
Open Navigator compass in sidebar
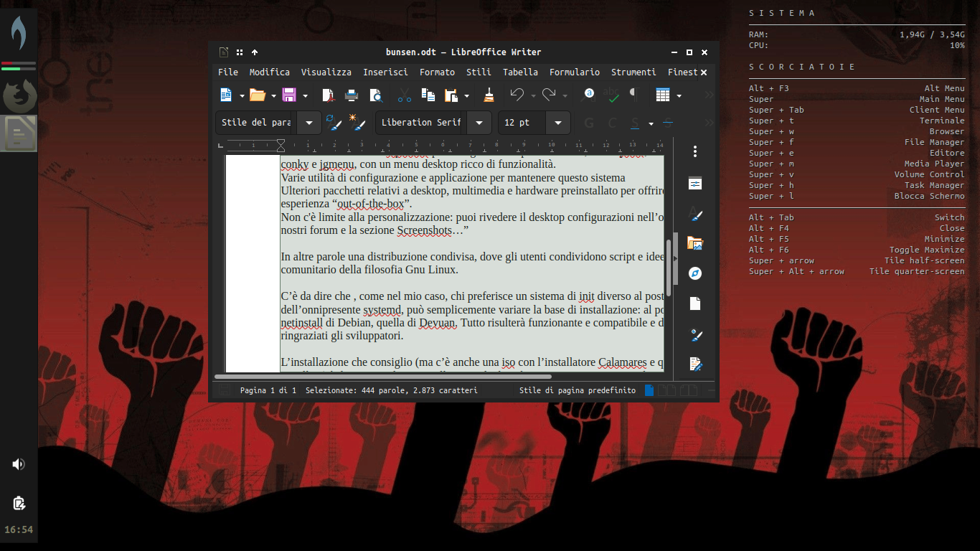pyautogui.click(x=694, y=273)
